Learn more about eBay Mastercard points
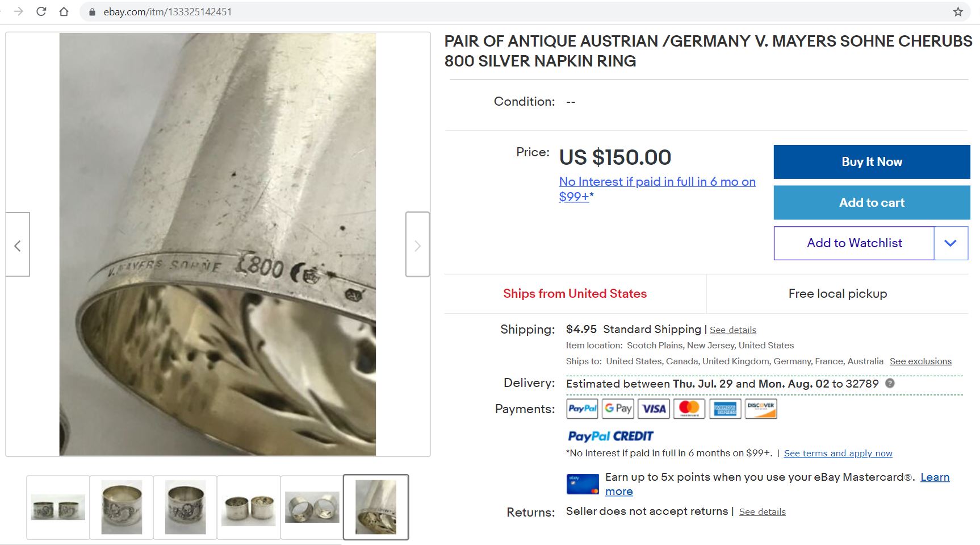This screenshot has height=545, width=980. coord(935,477)
